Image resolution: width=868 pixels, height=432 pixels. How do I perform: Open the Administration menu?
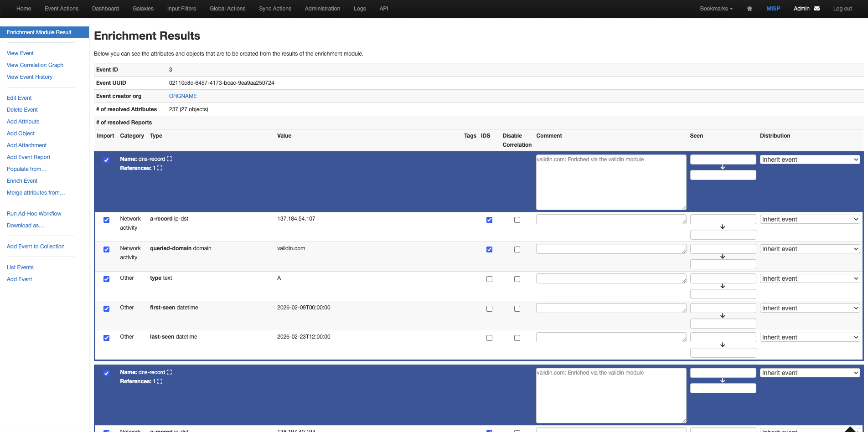(322, 8)
